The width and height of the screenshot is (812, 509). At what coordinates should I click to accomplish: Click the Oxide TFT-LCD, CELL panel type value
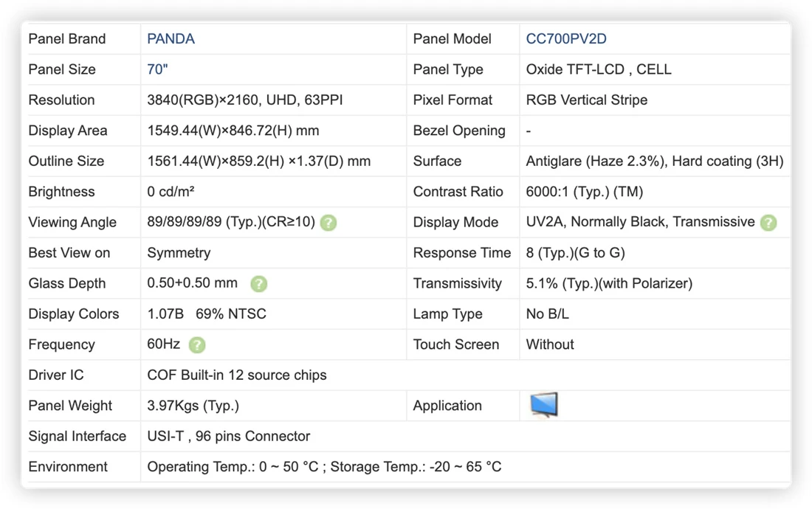click(x=598, y=69)
